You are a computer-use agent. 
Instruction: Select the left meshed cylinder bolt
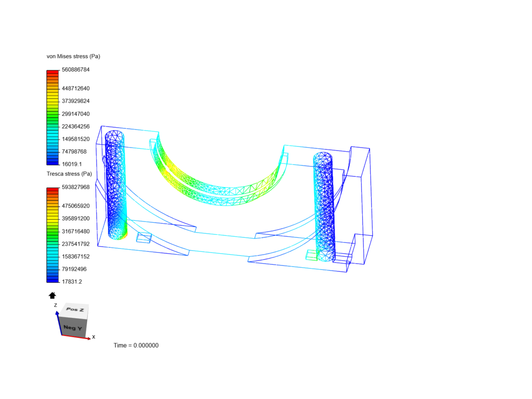(x=116, y=185)
